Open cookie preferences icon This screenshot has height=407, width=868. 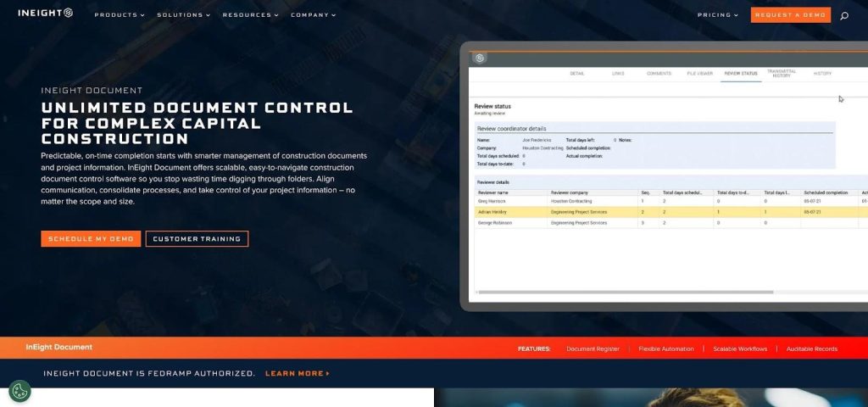19,391
